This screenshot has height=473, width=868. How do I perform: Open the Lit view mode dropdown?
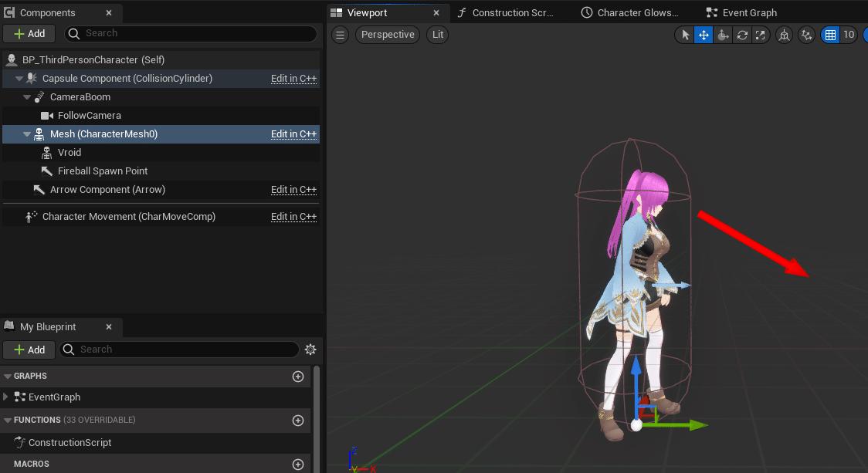pyautogui.click(x=437, y=35)
